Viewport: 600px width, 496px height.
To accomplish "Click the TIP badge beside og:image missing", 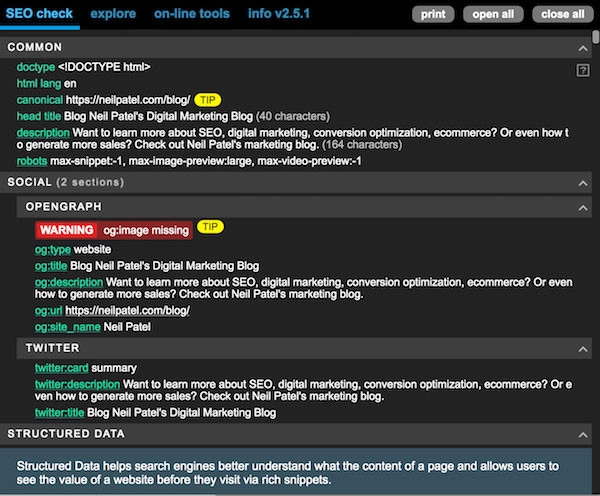I will click(x=210, y=229).
